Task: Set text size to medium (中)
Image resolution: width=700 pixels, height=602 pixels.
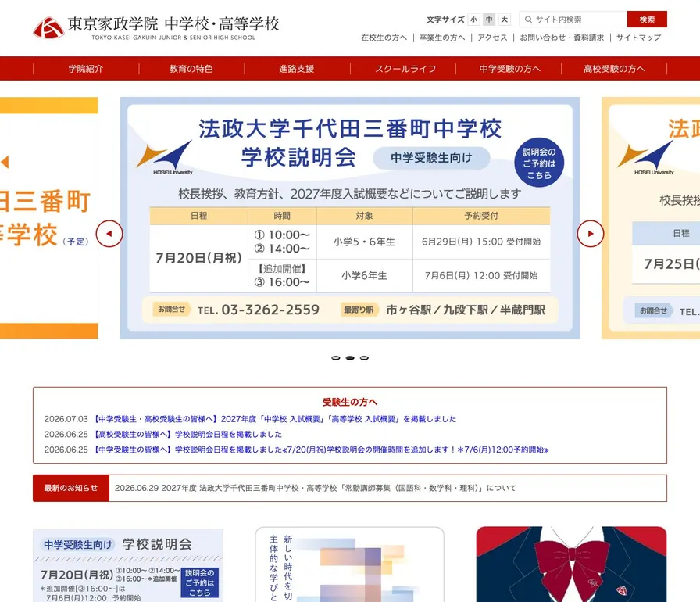Action: (x=489, y=20)
